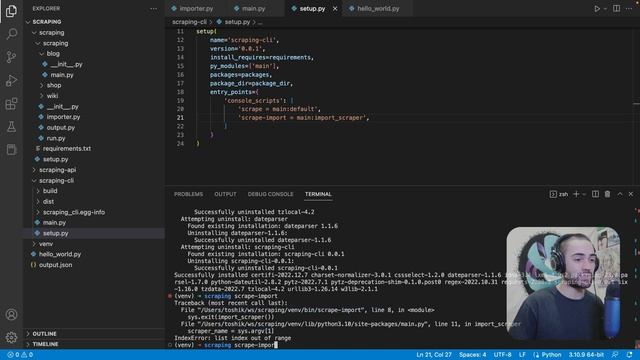Open editor more actions ellipsis

(x=629, y=9)
